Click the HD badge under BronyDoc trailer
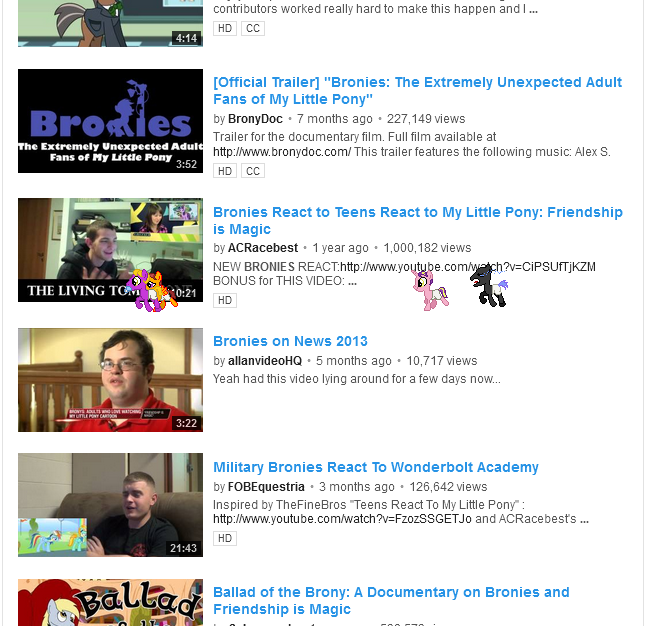This screenshot has width=646, height=626. click(x=225, y=171)
